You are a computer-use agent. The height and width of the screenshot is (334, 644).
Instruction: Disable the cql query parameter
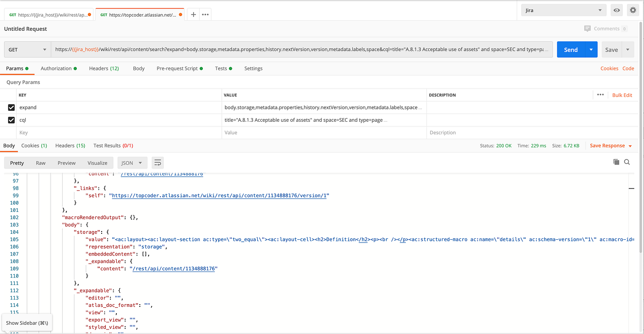[x=11, y=120]
